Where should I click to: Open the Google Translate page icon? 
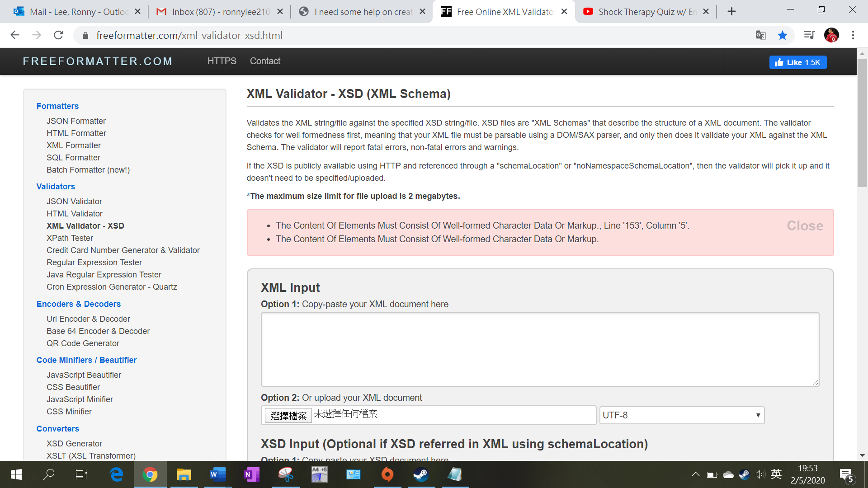tap(761, 35)
